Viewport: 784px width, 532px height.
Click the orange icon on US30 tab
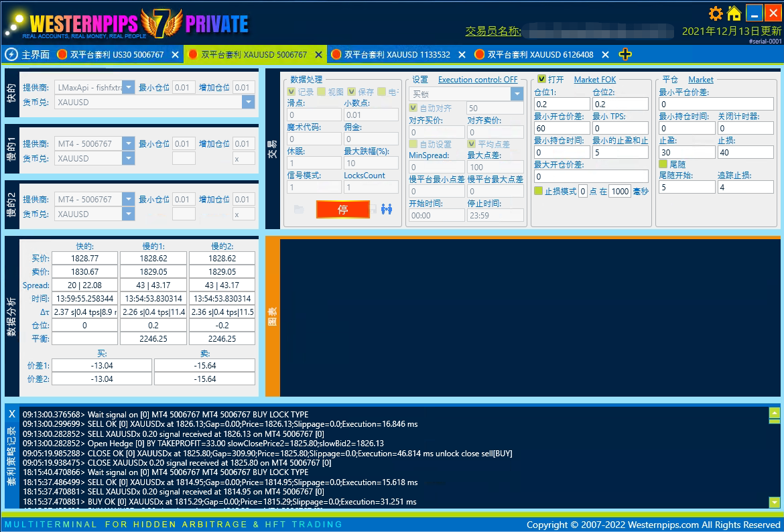tap(62, 54)
